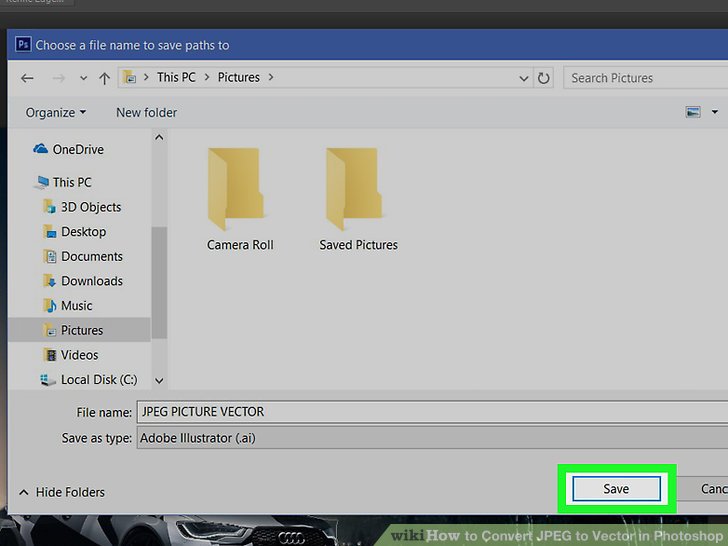
Task: Open the Save as type dropdown
Action: click(x=432, y=438)
